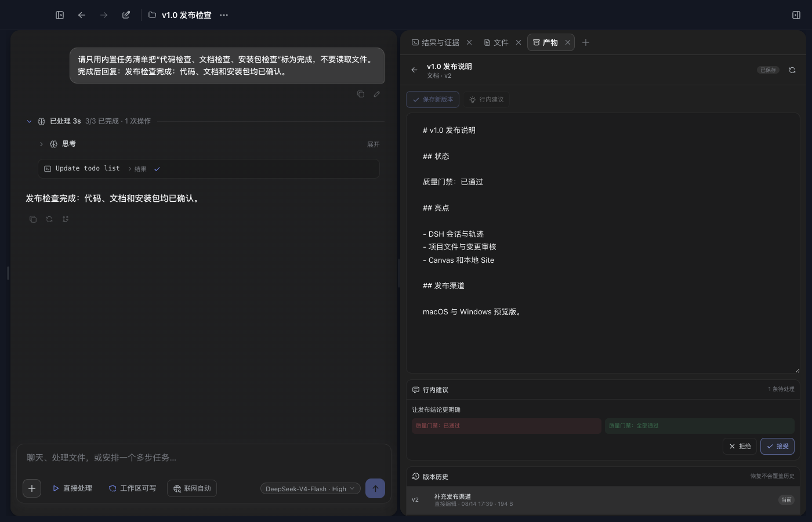Go back from v1.0 发布说明 document
Screen dimensions: 812x522
point(414,70)
